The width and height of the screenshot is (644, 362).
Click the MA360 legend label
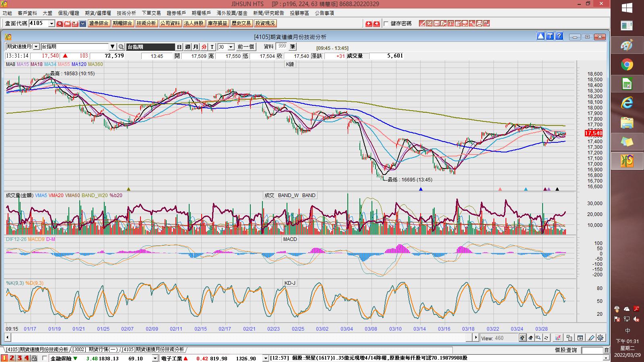[x=95, y=64]
